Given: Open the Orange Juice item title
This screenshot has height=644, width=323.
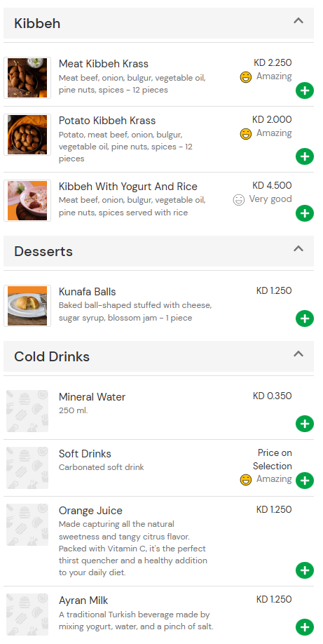Looking at the screenshot, I should 90,511.
